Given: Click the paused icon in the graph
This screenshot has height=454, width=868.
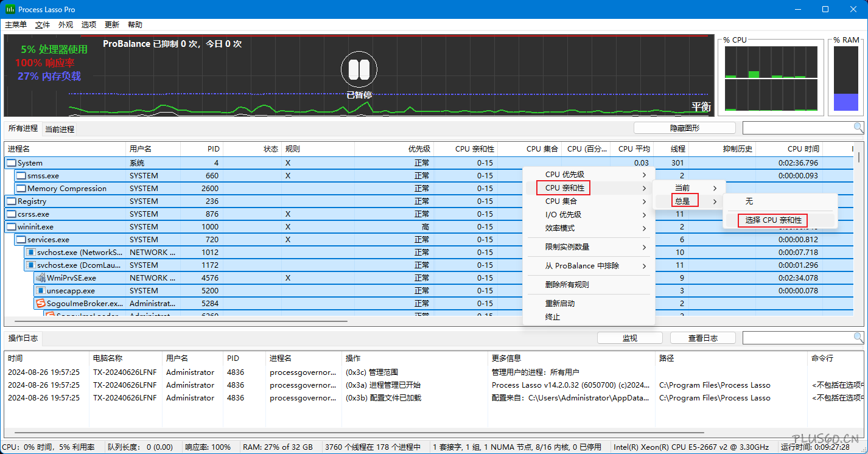Looking at the screenshot, I should tap(359, 69).
